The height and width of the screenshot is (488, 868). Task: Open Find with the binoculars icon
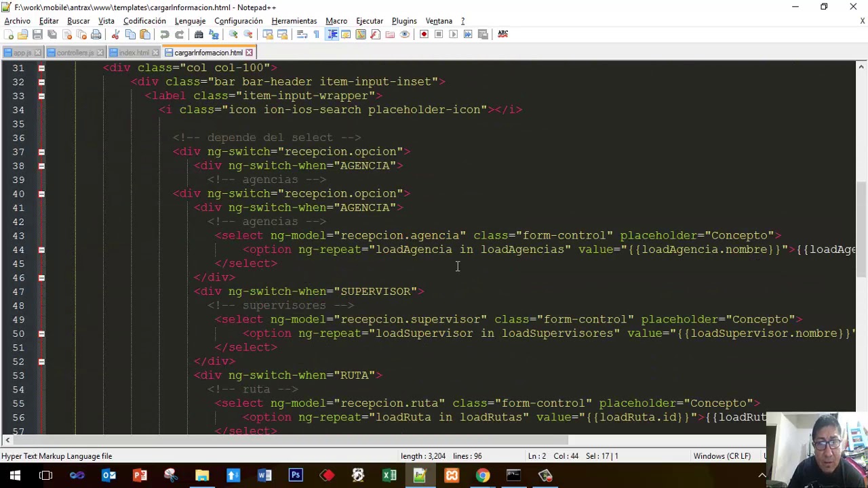pos(199,35)
